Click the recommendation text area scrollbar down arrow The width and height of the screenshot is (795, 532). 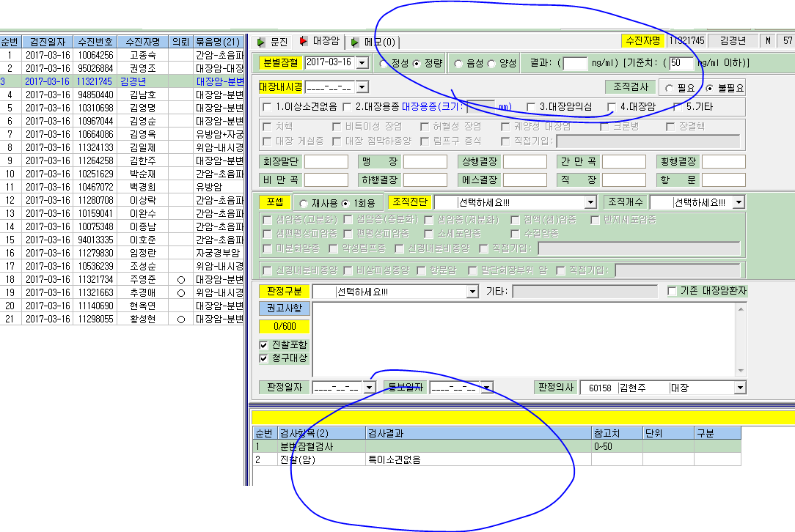pyautogui.click(x=741, y=371)
